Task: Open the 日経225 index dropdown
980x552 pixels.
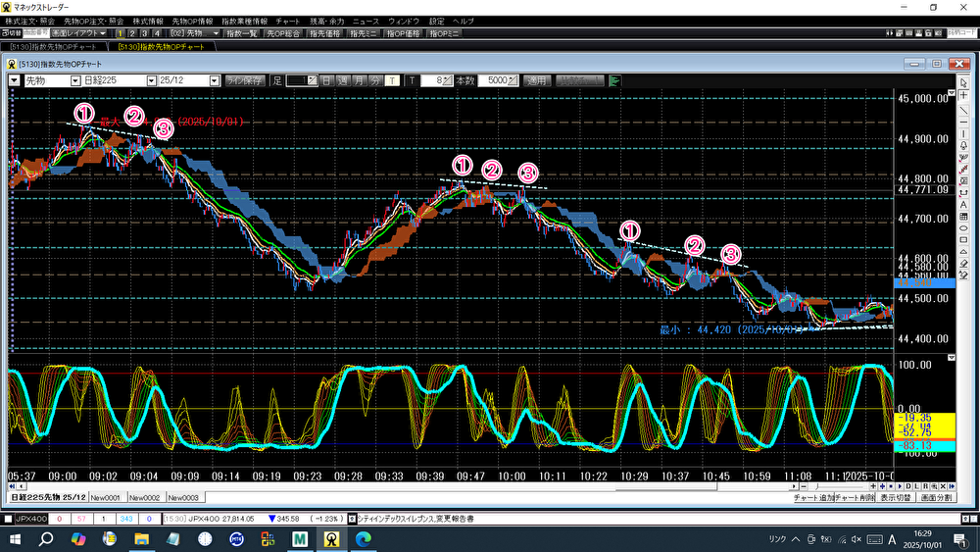Action: 151,80
